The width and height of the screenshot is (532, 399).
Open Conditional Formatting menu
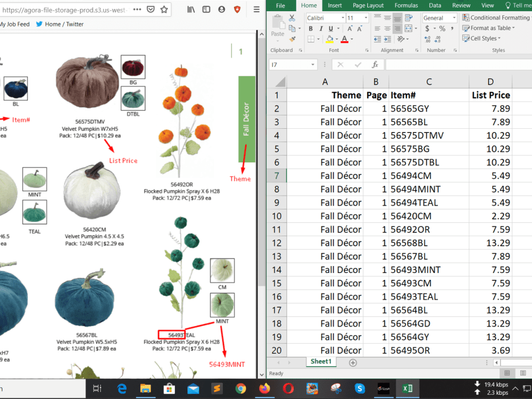point(496,18)
